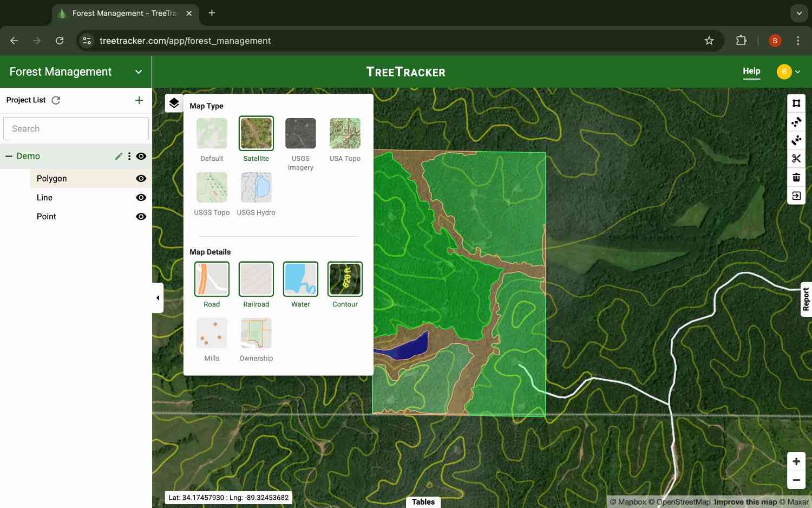Collapse the sidebar with the arrow tab
The image size is (812, 508).
pyautogui.click(x=158, y=297)
